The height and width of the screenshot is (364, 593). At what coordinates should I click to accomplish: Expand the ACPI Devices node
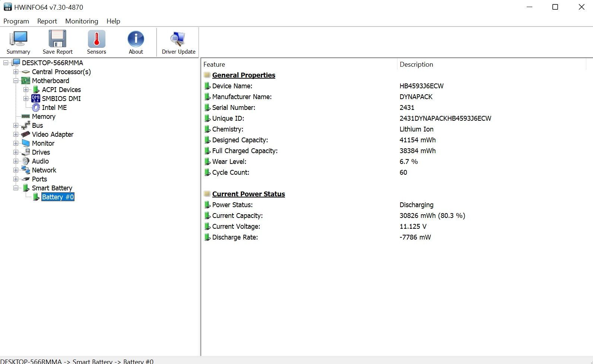coord(26,89)
